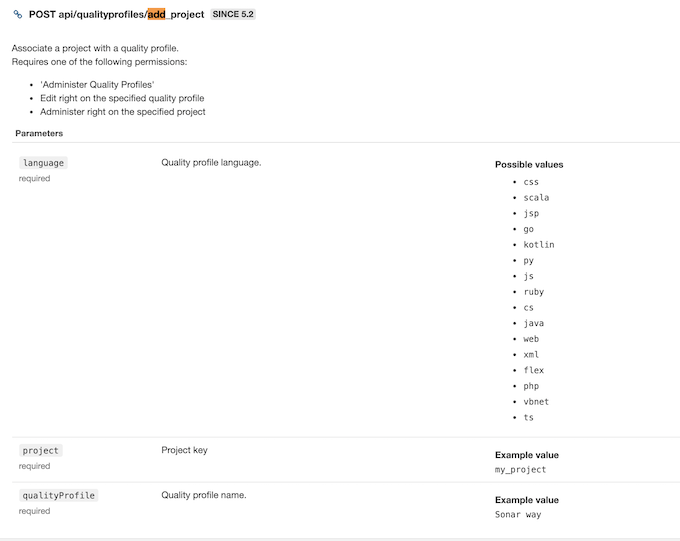The image size is (680, 541).
Task: Select the 'ts' language value
Action: point(528,418)
